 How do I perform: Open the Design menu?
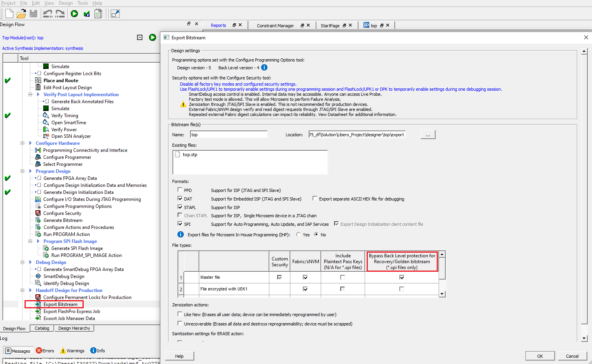[x=65, y=3]
